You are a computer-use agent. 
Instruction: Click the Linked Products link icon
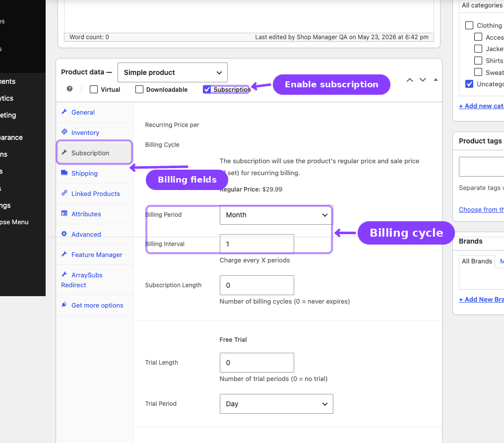coord(64,193)
